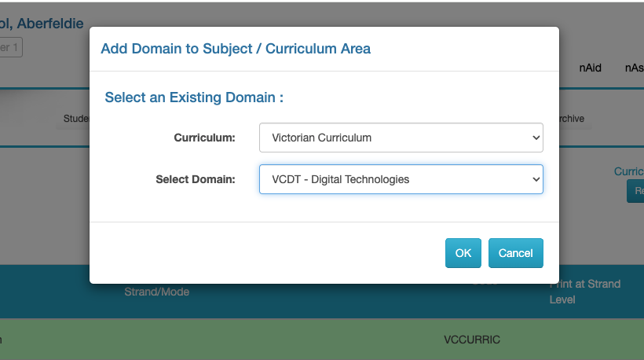Follow the Curric link at right edge
Viewport: 644px width, 360px height.
[629, 171]
